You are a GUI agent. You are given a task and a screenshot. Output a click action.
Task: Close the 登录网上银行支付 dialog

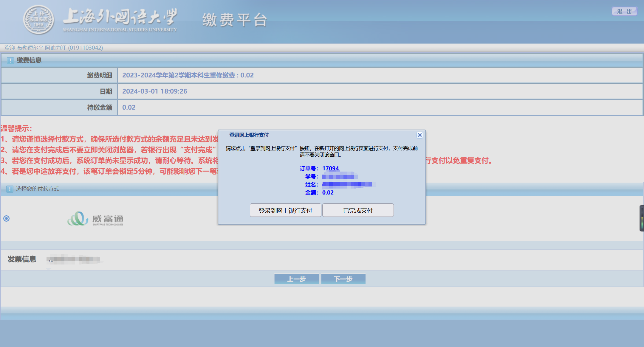click(419, 135)
